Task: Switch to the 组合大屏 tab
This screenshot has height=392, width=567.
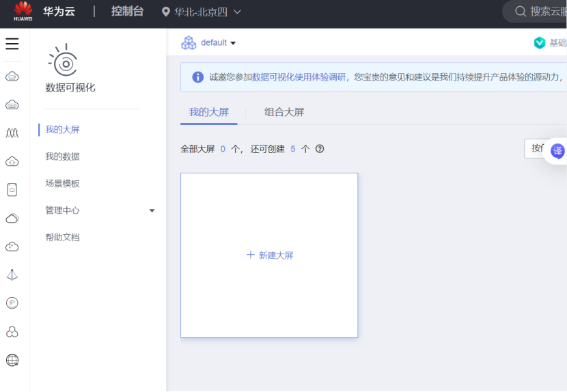Action: (x=284, y=112)
